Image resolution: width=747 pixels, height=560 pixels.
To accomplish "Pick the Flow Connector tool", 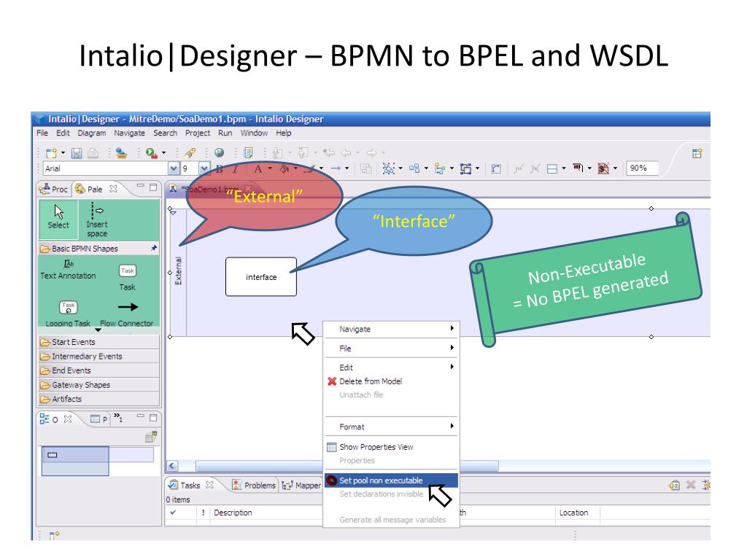I will pyautogui.click(x=127, y=314).
